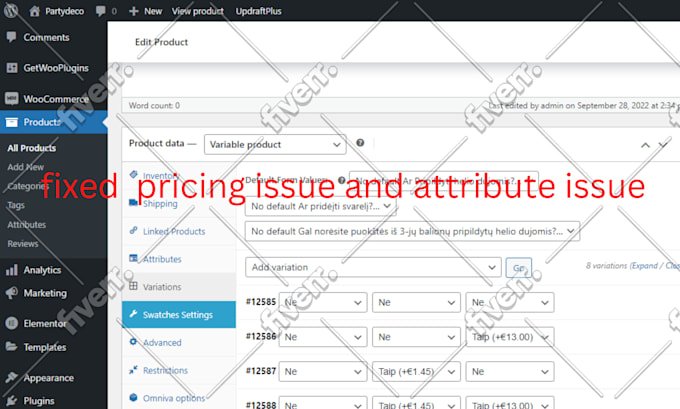Click Templates folder icon
This screenshot has height=409, width=680.
[x=12, y=347]
